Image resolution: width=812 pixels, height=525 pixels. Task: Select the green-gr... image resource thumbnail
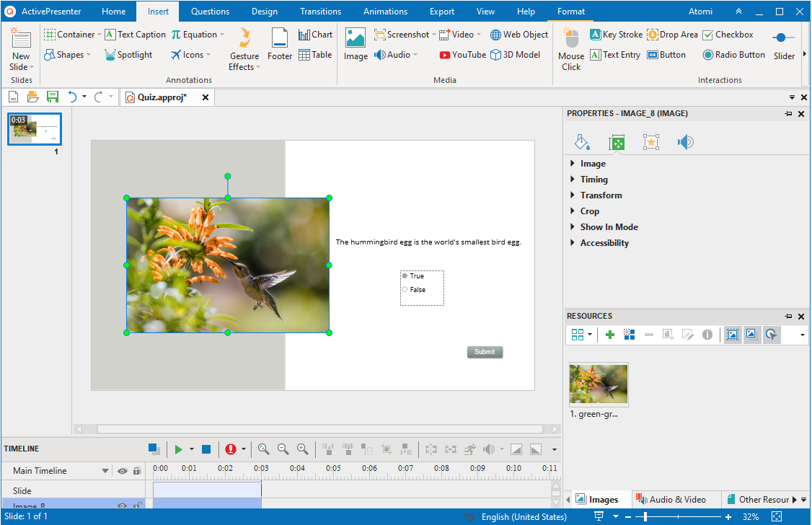click(599, 384)
